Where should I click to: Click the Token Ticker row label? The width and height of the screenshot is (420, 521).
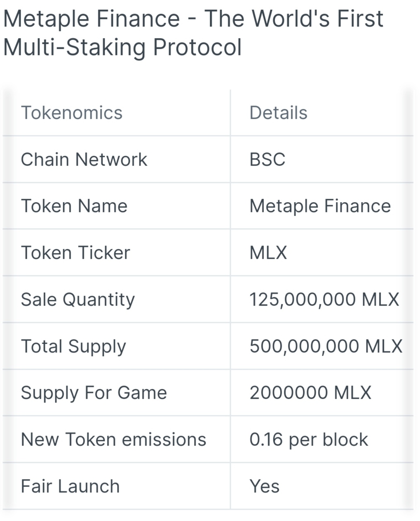click(x=75, y=253)
